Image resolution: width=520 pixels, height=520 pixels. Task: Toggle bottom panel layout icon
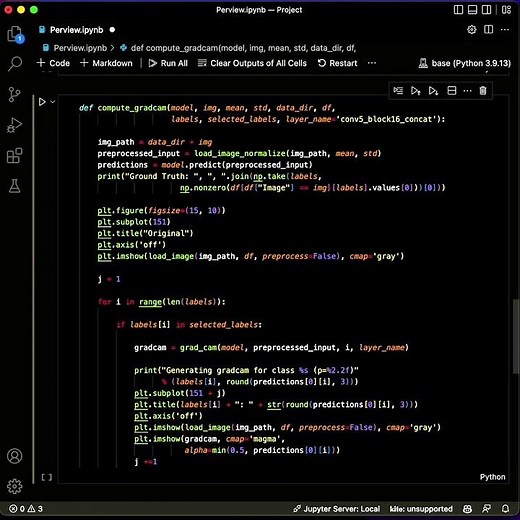(472, 10)
